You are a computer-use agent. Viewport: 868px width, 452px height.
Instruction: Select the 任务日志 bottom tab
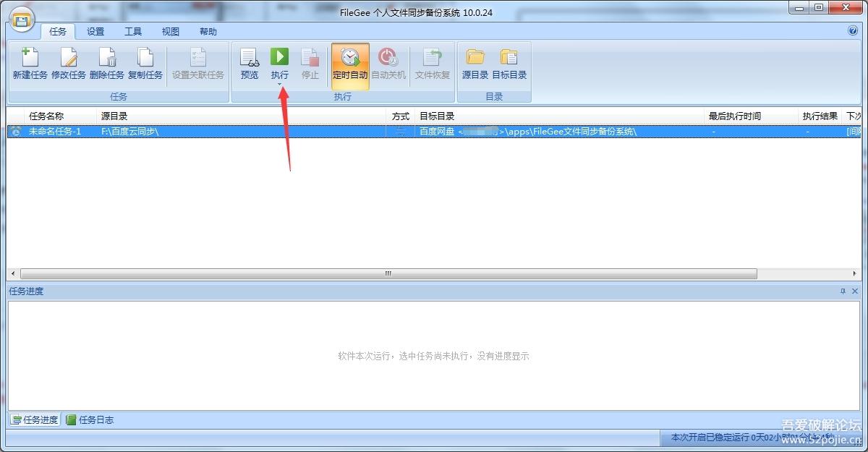(x=90, y=419)
